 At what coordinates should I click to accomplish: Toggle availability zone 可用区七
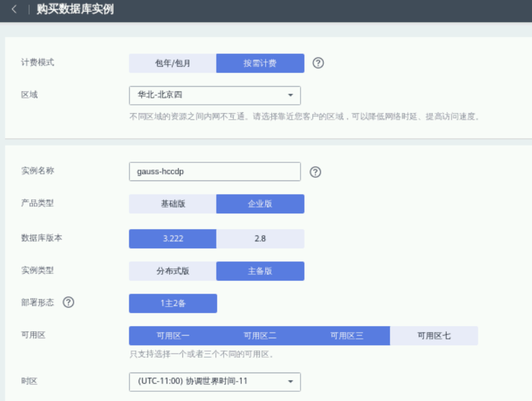point(434,336)
